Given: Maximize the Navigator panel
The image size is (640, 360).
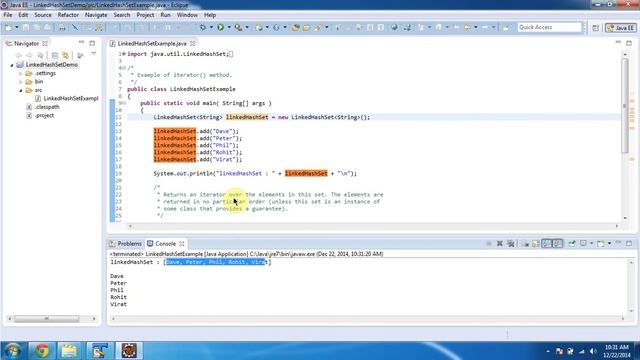Looking at the screenshot, I should coord(92,43).
